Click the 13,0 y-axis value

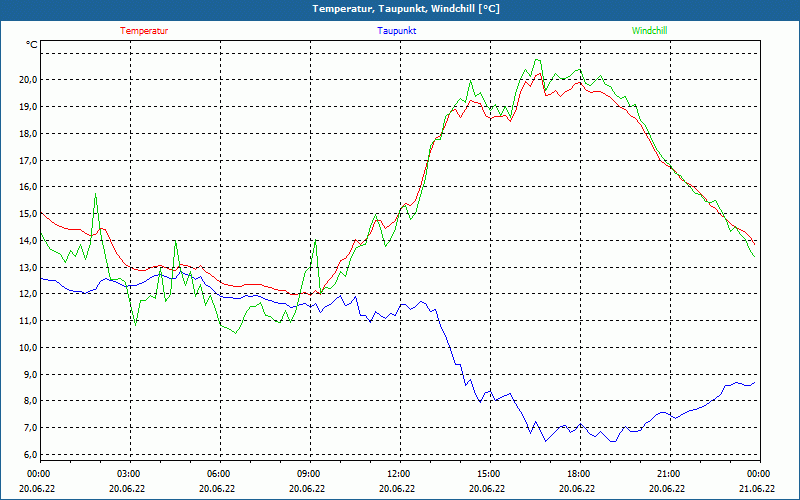[28, 267]
